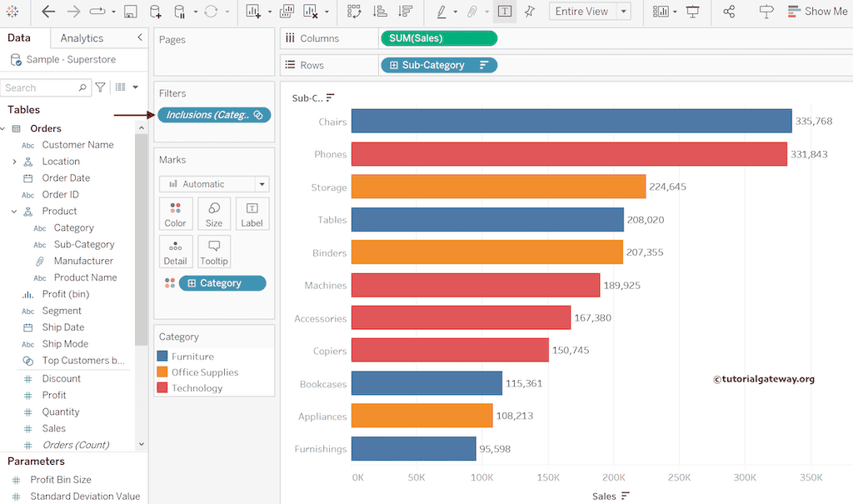Switch to the Analytics tab

pos(82,38)
